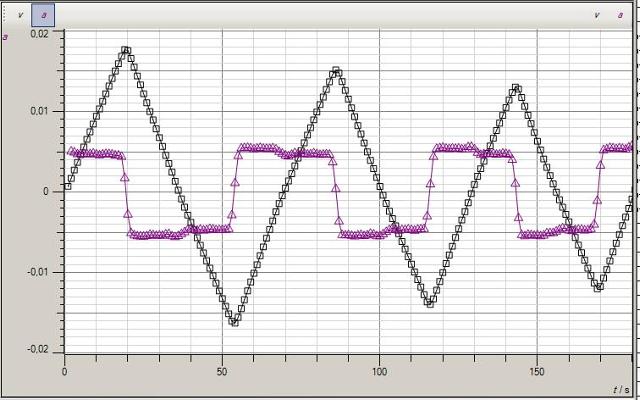Click the 0 tick label below the time axis
The height and width of the screenshot is (400, 640).
pyautogui.click(x=65, y=371)
